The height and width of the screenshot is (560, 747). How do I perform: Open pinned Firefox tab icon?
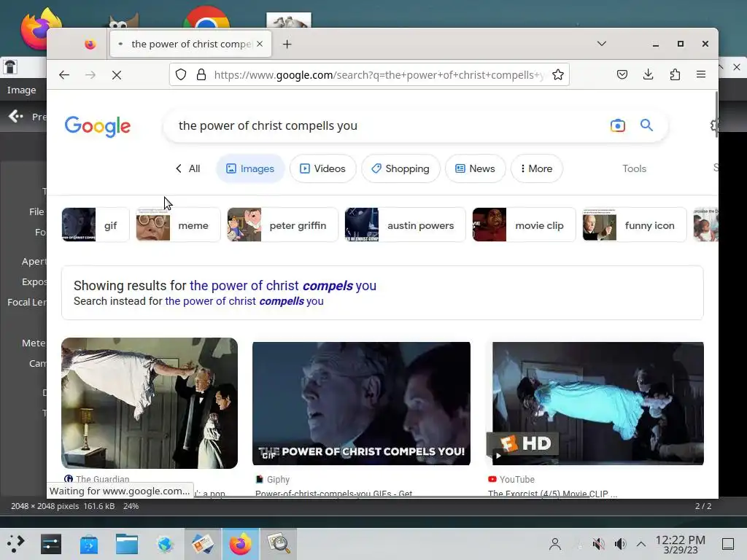pos(90,44)
